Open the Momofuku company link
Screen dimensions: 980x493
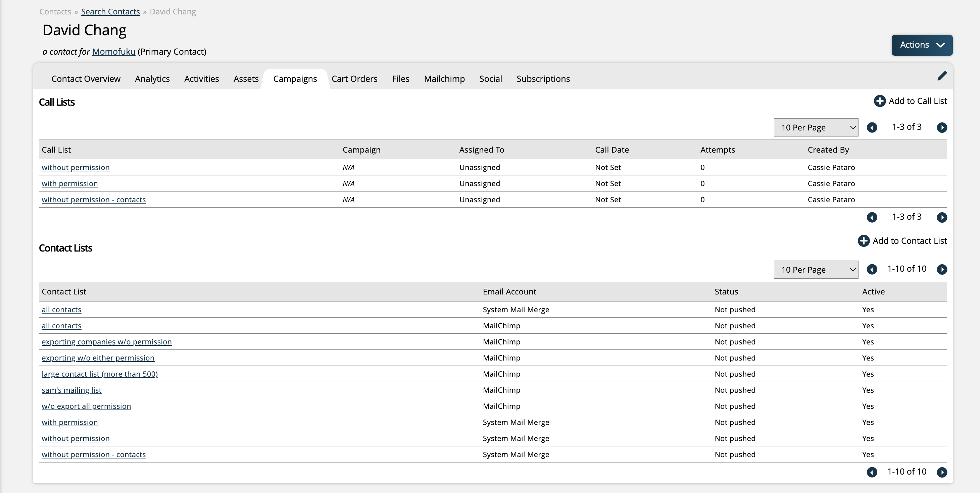113,52
